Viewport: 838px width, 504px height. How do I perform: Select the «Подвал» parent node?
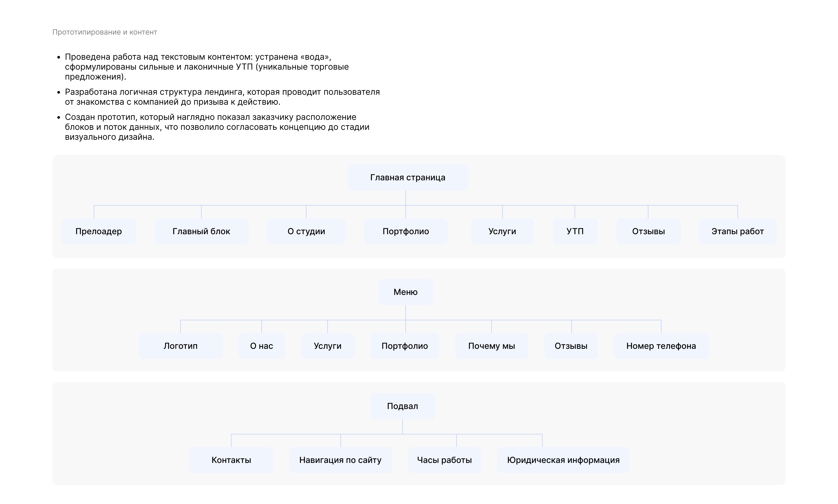point(402,406)
